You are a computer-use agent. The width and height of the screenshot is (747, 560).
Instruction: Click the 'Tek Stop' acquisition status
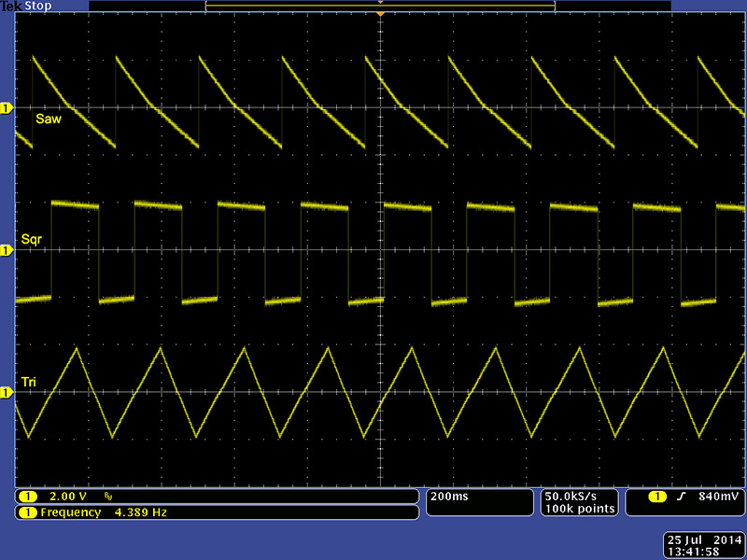pos(26,7)
